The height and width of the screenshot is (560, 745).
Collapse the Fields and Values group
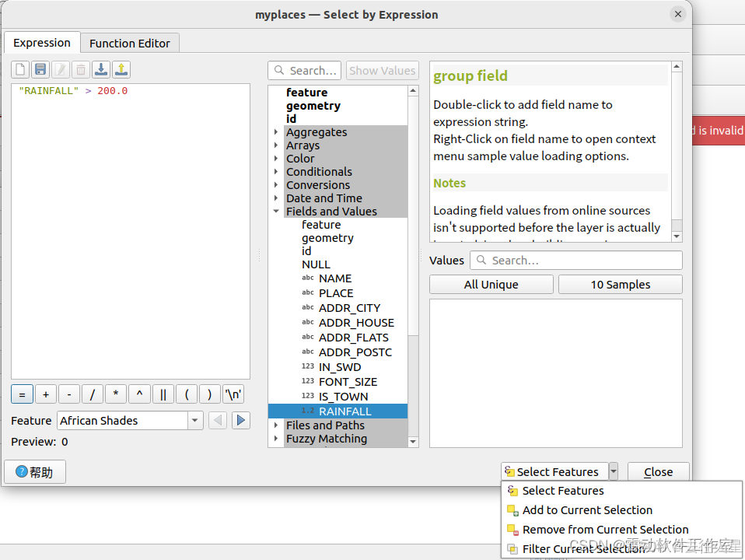(276, 211)
